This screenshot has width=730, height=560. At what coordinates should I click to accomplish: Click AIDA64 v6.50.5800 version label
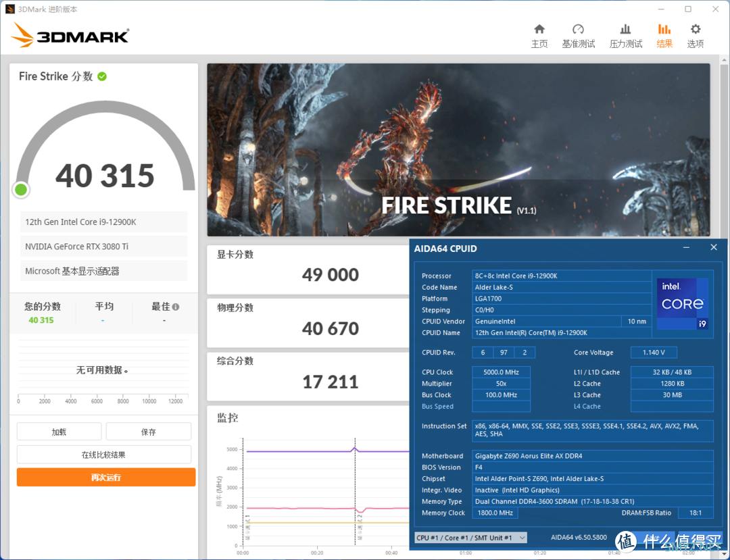(579, 537)
